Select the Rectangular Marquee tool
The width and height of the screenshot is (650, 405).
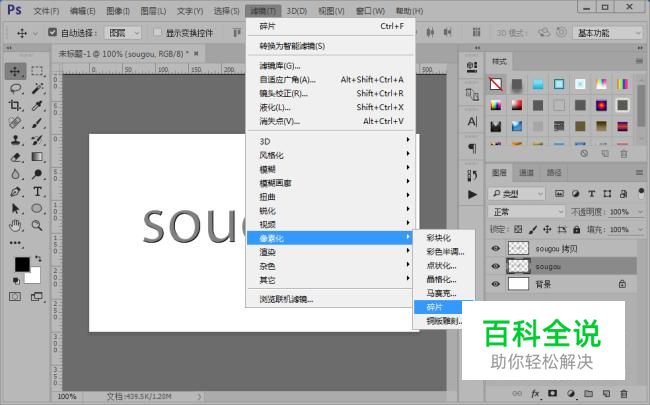coord(37,71)
